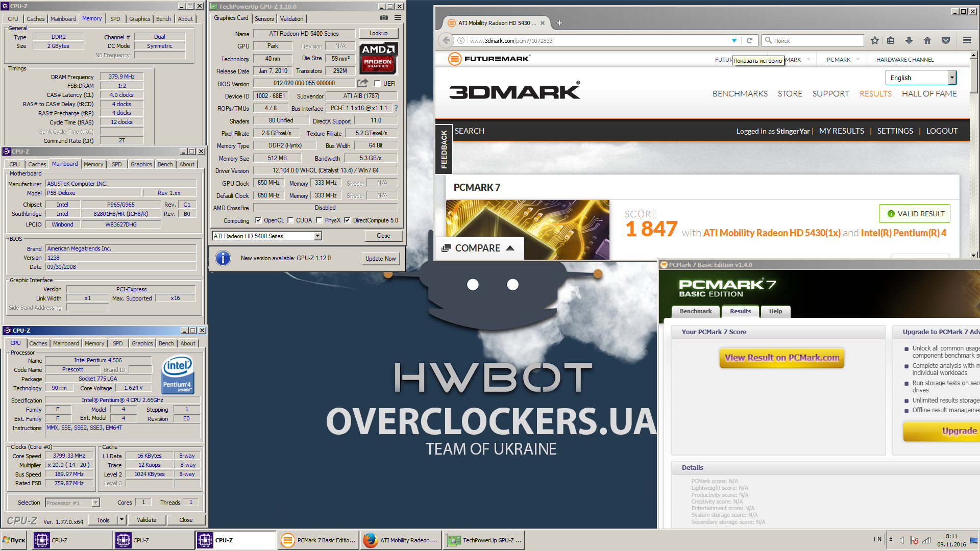
Task: Toggle the PhysX checkbox
Action: click(x=319, y=220)
